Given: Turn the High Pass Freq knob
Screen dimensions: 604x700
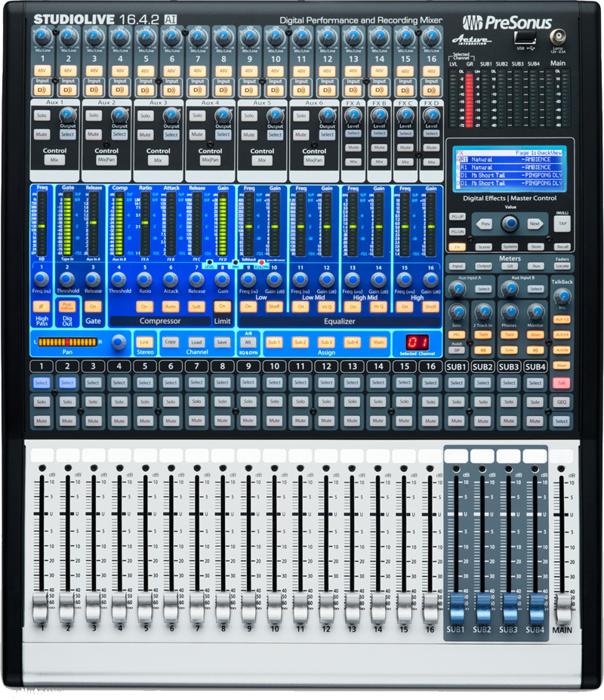Looking at the screenshot, I should coord(41,279).
